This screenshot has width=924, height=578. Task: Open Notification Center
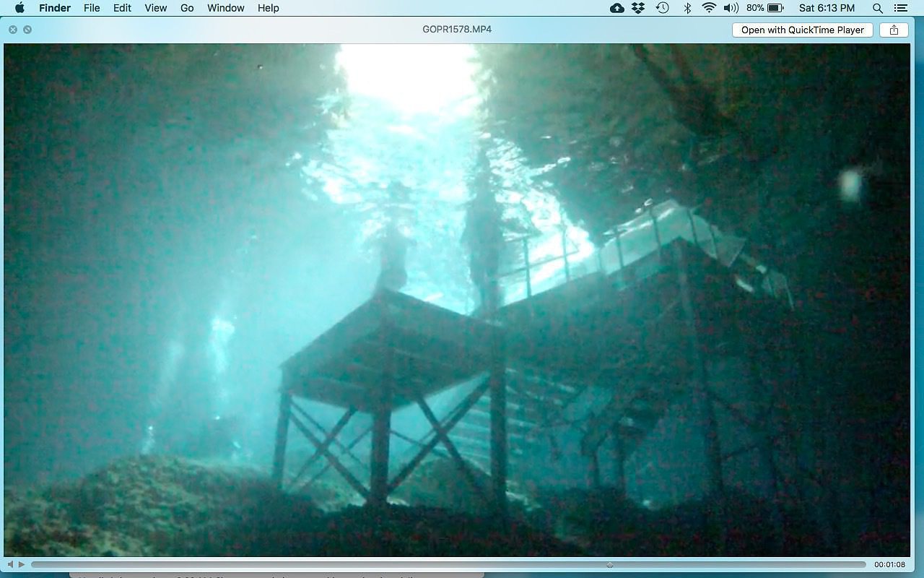[x=900, y=8]
